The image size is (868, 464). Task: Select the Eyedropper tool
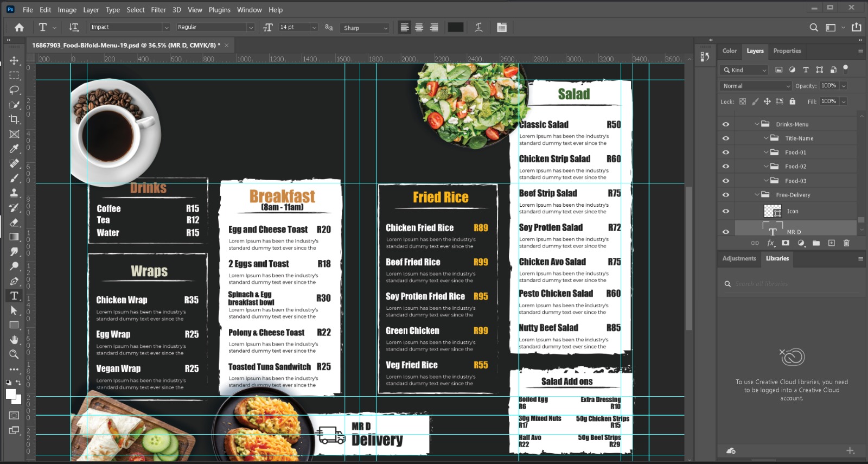pyautogui.click(x=14, y=149)
